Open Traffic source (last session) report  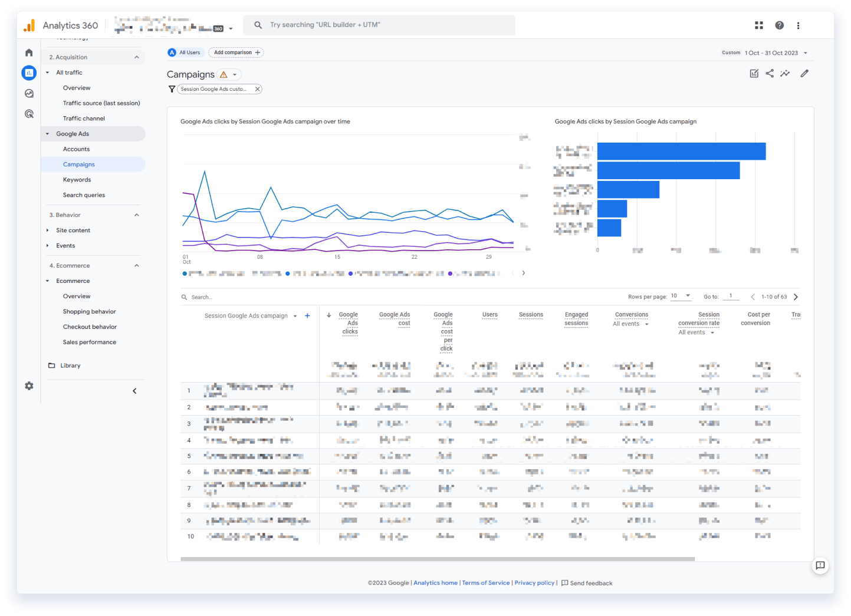tap(101, 103)
